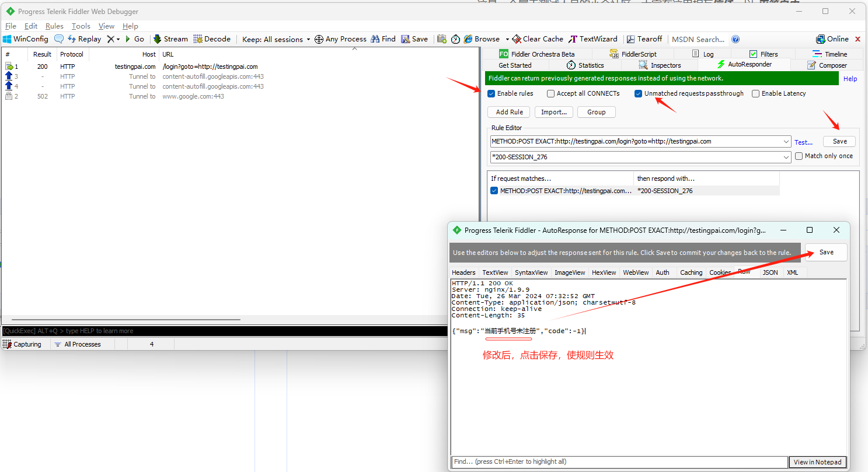Open TextWizard tool
The height and width of the screenshot is (472, 868).
(x=593, y=39)
